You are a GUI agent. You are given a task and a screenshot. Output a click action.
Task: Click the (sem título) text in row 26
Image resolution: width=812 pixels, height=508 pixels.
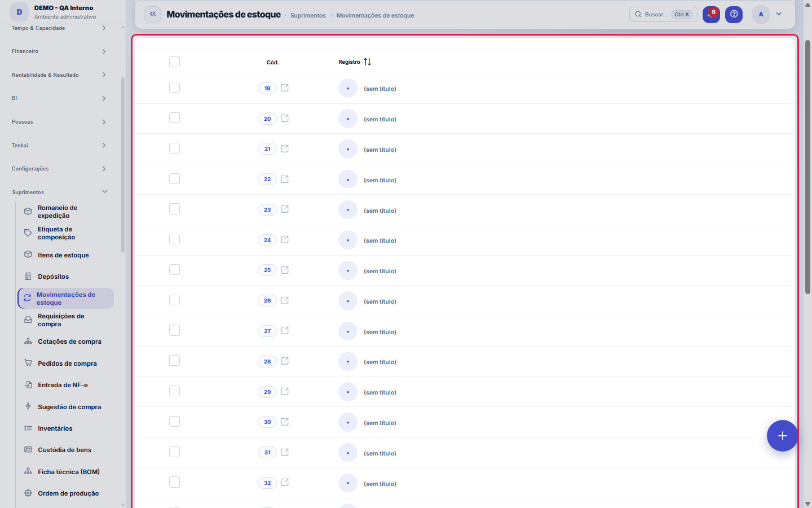[380, 301]
